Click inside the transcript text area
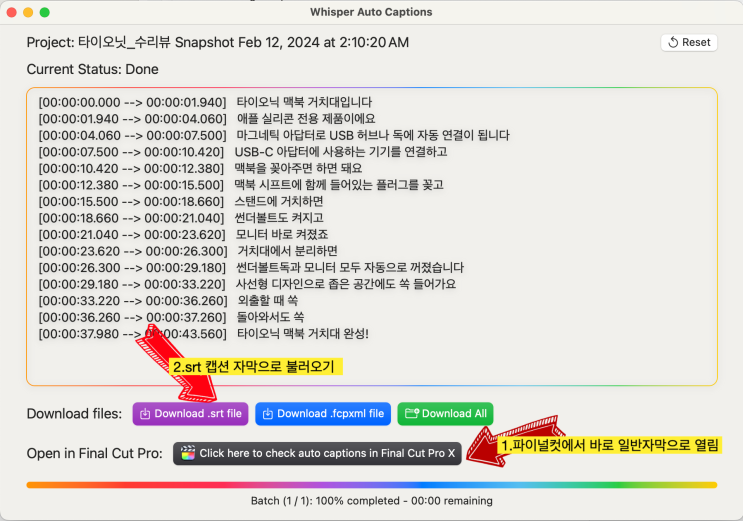 (x=372, y=237)
